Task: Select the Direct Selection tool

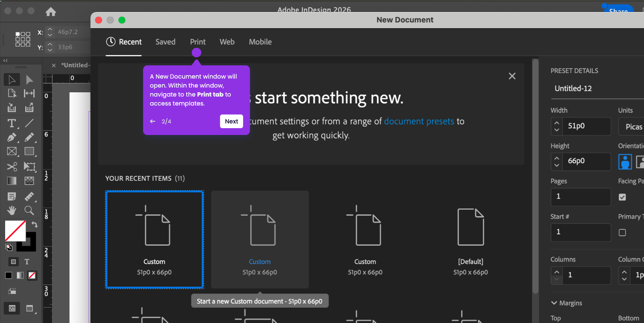Action: pos(29,79)
